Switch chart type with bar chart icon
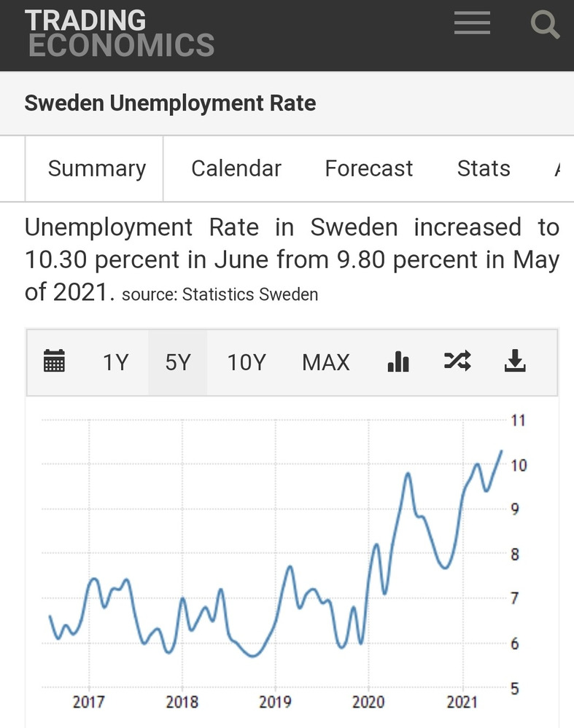This screenshot has width=574, height=728. (398, 361)
